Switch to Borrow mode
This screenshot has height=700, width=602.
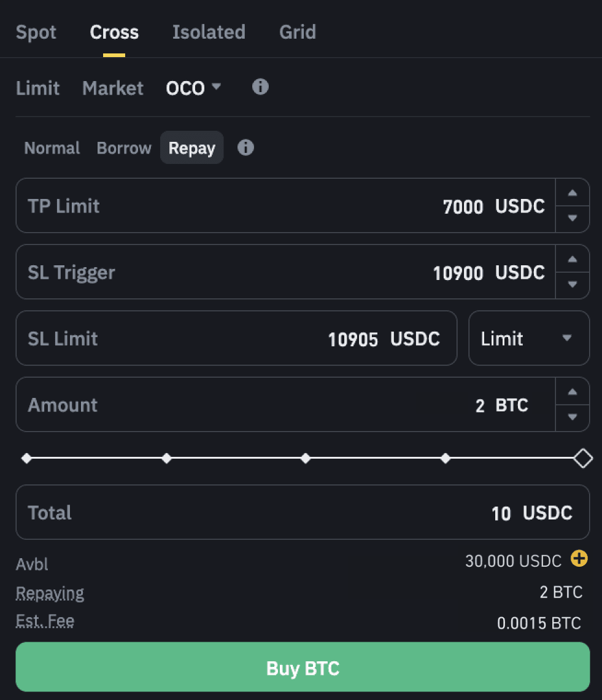coord(124,149)
